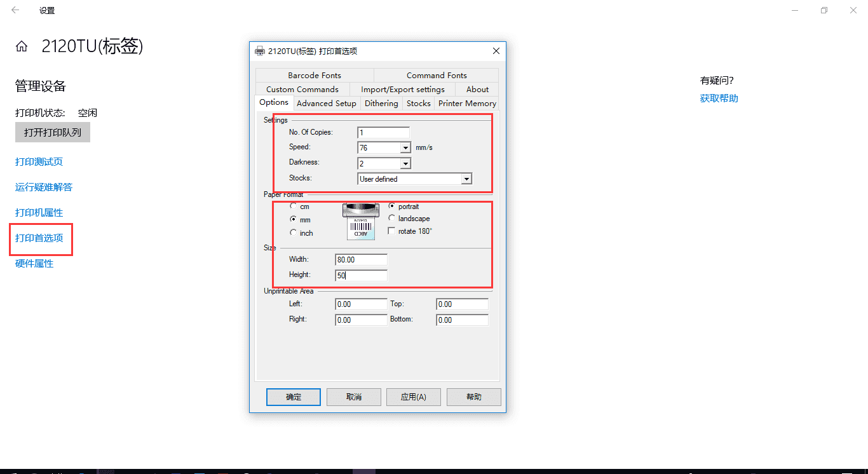
Task: Switch to the Advanced Setup tab
Action: (327, 104)
